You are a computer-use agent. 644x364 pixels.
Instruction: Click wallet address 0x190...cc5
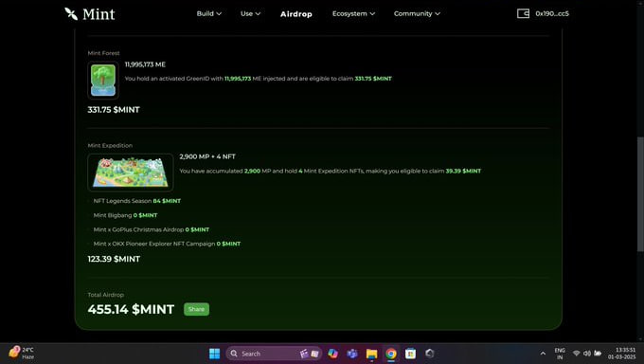coord(552,13)
